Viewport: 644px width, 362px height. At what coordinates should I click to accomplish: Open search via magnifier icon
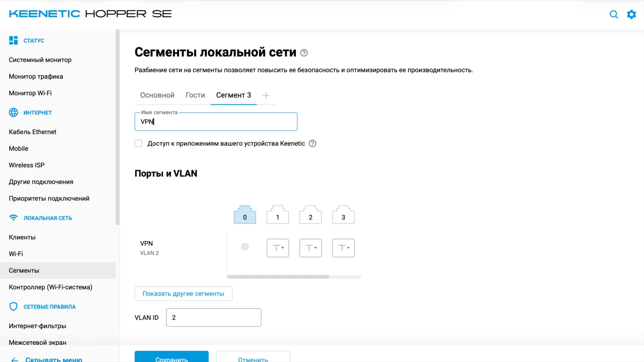point(614,14)
